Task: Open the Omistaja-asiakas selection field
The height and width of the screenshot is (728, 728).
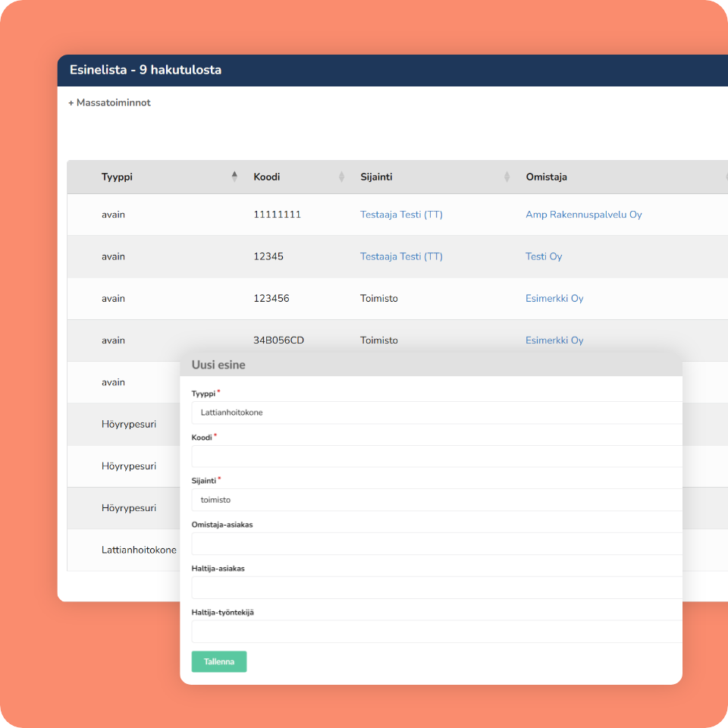Action: tap(436, 544)
